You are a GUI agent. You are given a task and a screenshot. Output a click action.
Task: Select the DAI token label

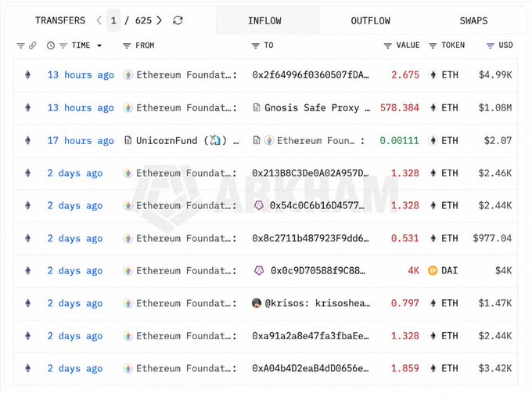point(449,271)
